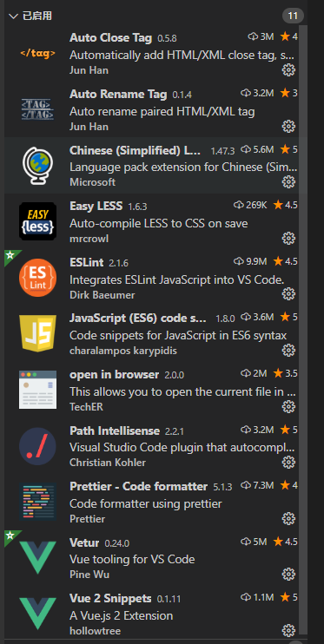The height and width of the screenshot is (644, 324).
Task: Select the ESLint extension entry
Action: (x=151, y=278)
